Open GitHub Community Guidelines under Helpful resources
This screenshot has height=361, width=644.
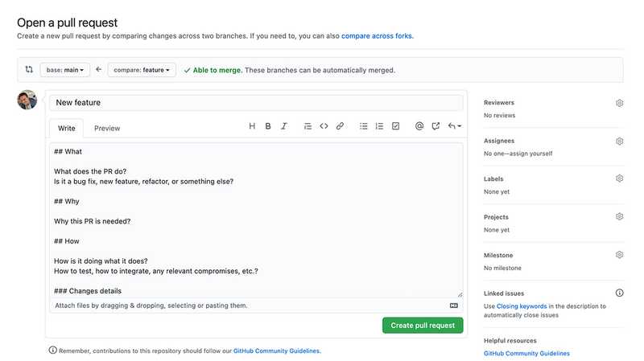pyautogui.click(x=526, y=354)
